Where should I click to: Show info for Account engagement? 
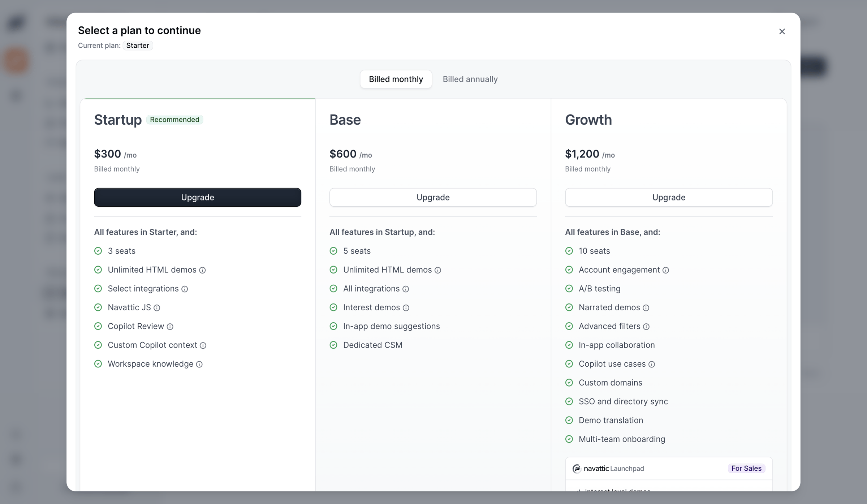(666, 270)
